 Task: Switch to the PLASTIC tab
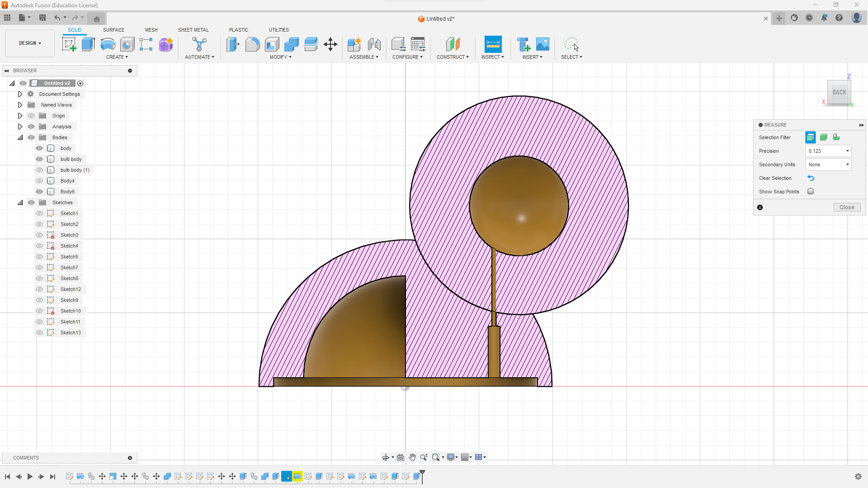coord(239,30)
